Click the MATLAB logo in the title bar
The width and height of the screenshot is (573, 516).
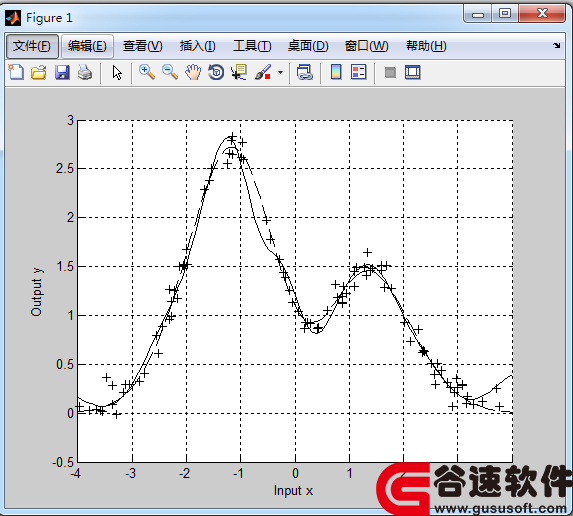(13, 18)
